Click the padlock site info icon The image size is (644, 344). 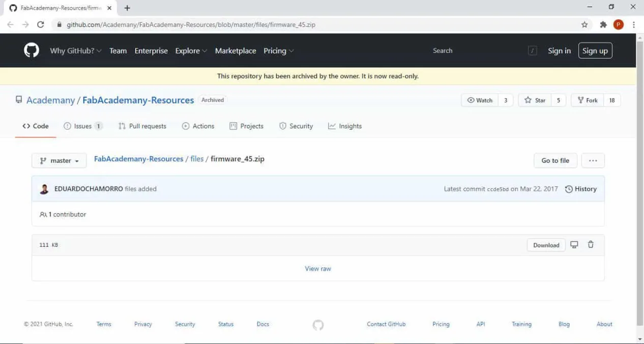click(59, 24)
